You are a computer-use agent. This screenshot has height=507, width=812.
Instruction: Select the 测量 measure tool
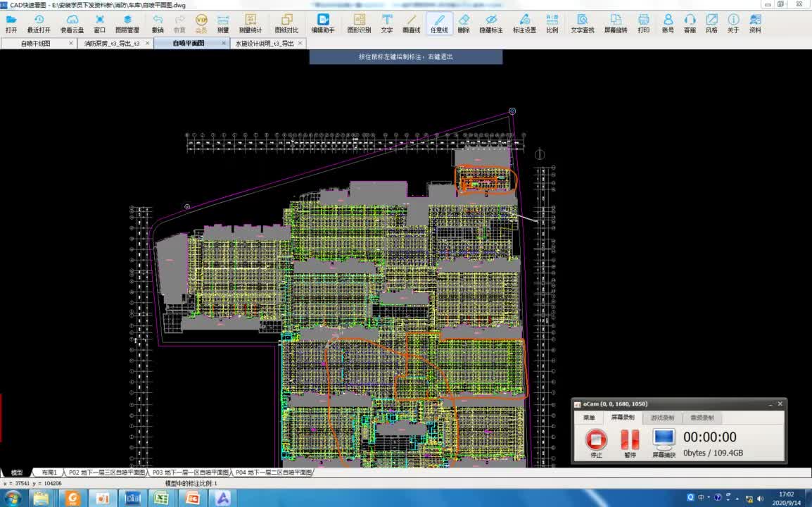click(x=222, y=23)
